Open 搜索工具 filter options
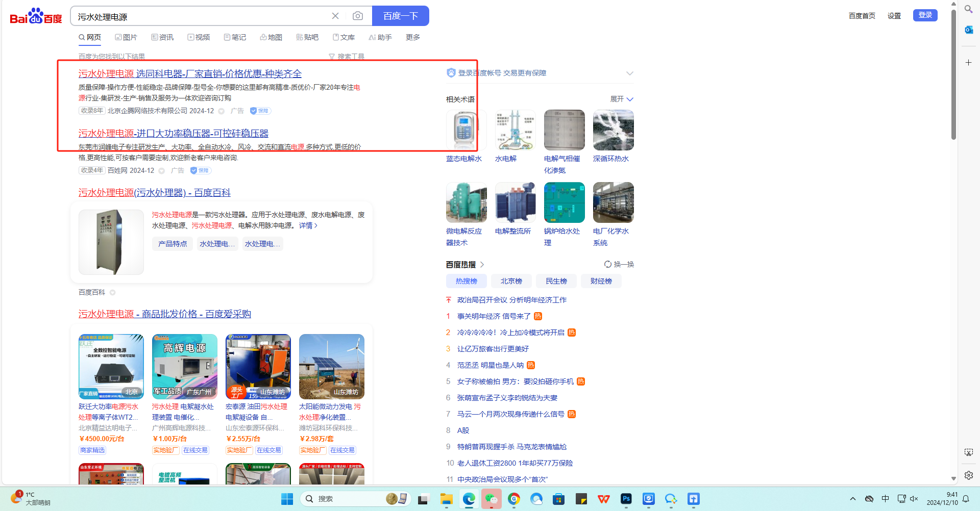 point(347,56)
